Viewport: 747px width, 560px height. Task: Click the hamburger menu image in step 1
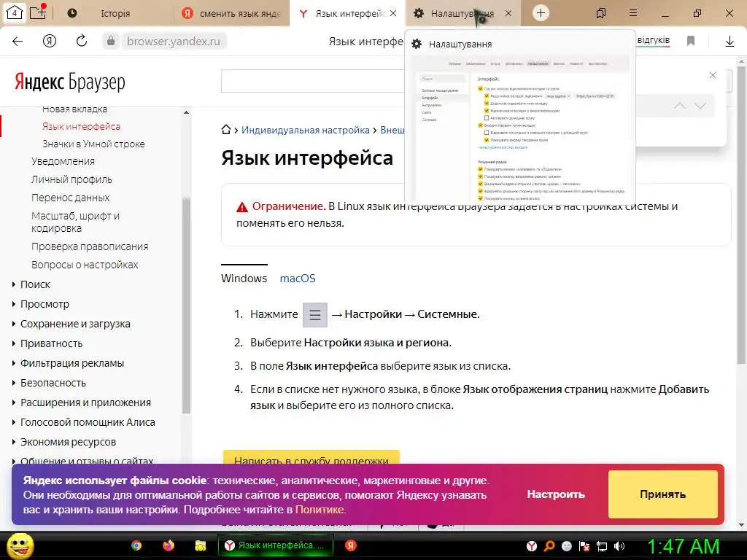(x=315, y=315)
